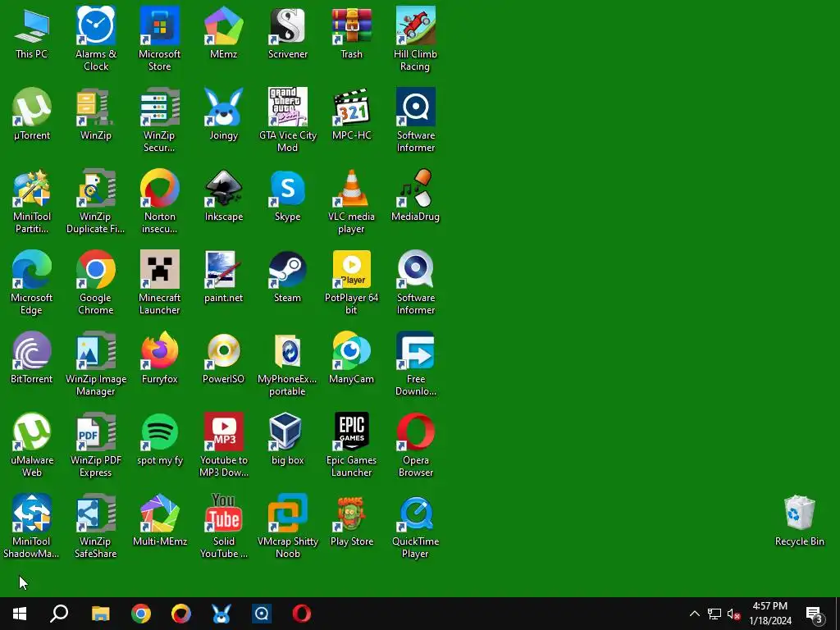The image size is (840, 630).
Task: Open Norton icon in taskbar
Action: point(181,614)
